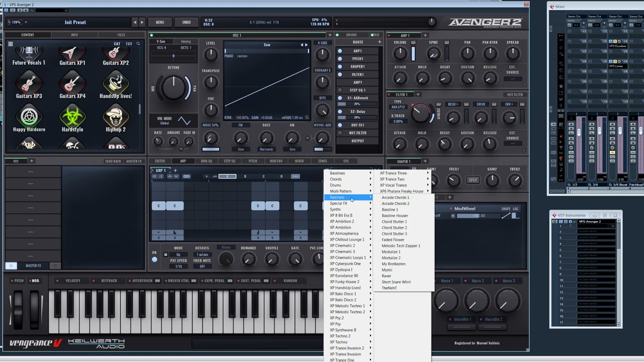Viewport: 644px width, 362px height.
Task: Toggle the SHAPER1 route enable
Action: coord(340,66)
